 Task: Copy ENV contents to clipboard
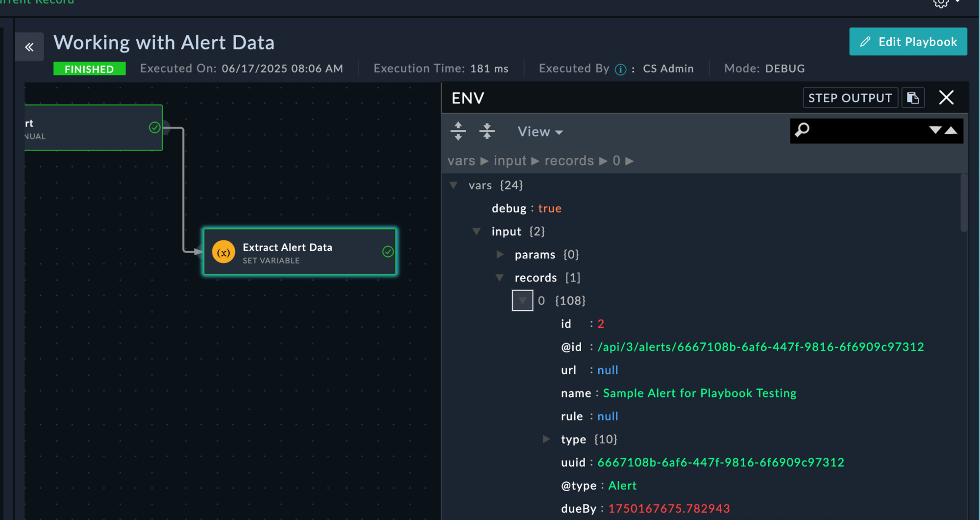(913, 98)
